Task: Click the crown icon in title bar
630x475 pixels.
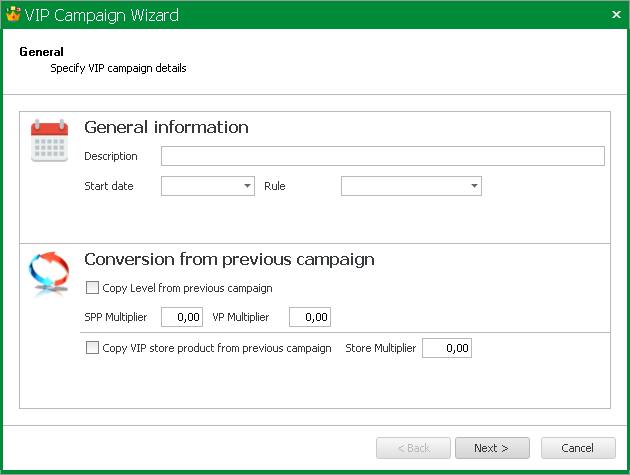Action: (x=13, y=14)
